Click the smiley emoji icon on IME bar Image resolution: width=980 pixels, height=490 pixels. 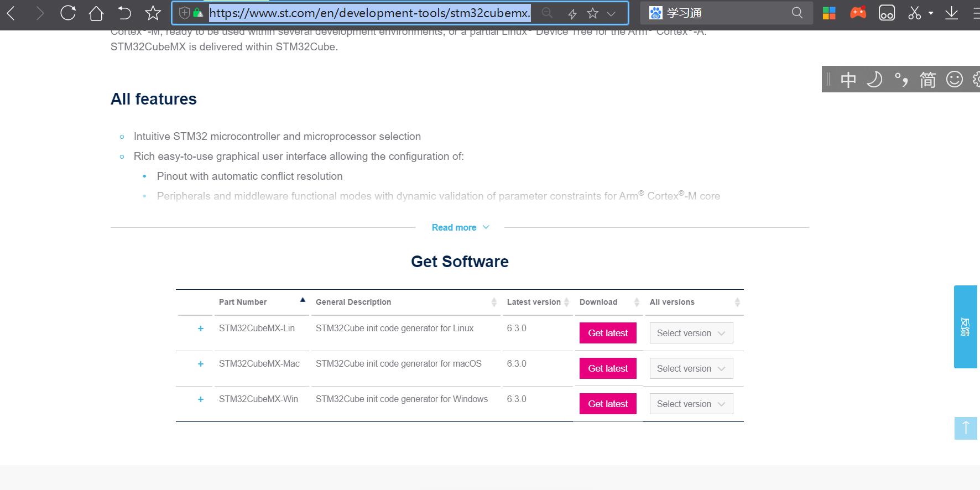[x=955, y=80]
